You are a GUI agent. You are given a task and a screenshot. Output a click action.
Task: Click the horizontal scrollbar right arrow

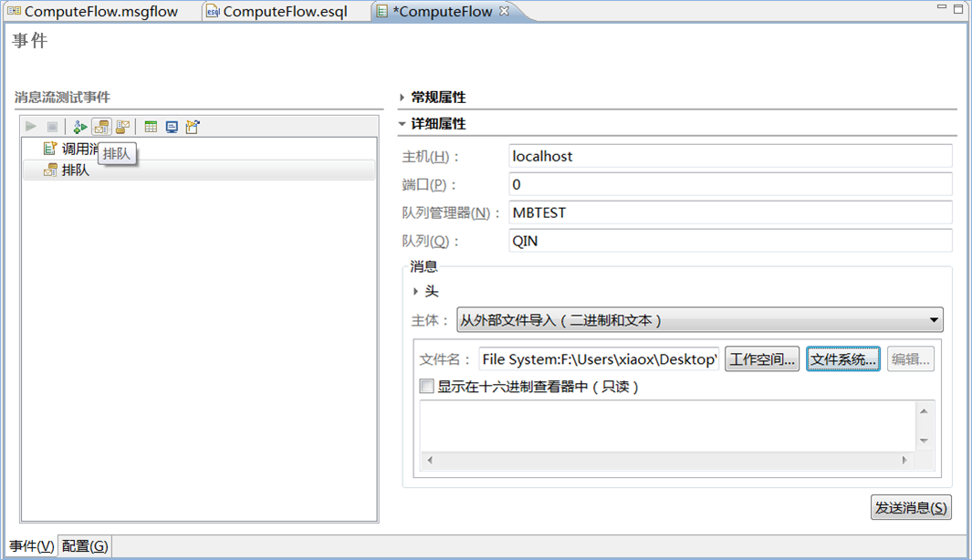coord(904,461)
